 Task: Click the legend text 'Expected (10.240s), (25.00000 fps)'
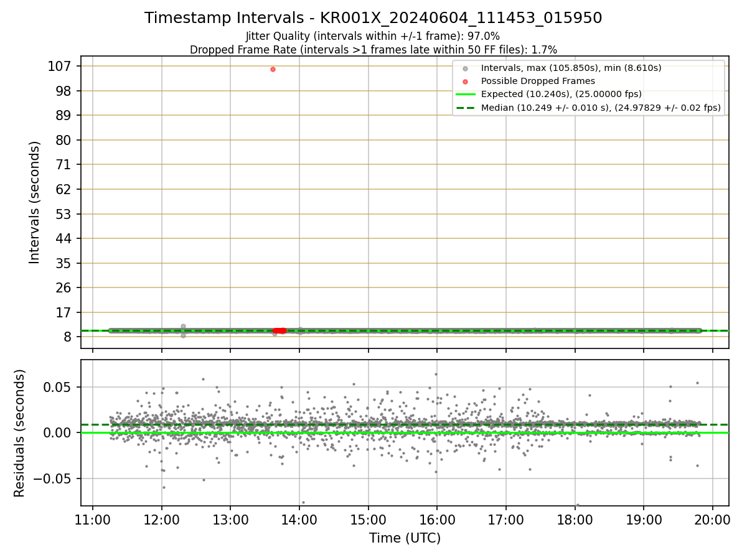(561, 95)
